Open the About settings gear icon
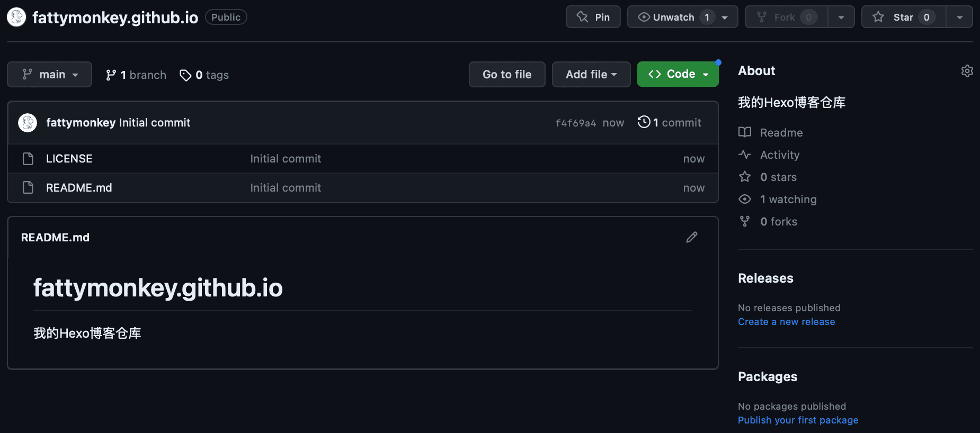 pyautogui.click(x=967, y=71)
